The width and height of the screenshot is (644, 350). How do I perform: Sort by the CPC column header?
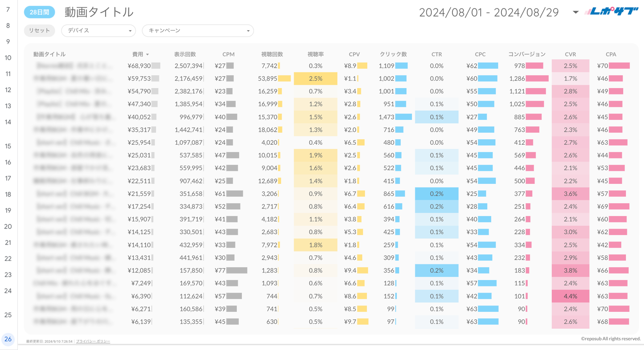(480, 54)
